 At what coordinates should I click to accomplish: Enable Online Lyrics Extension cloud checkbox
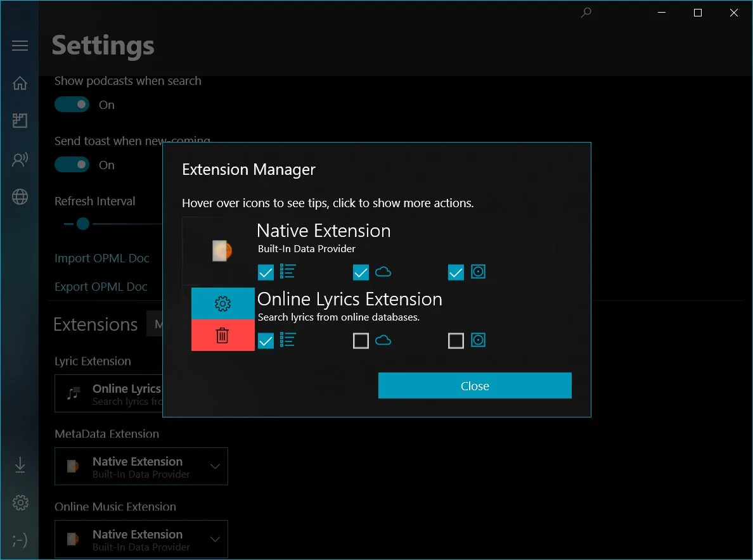click(x=361, y=341)
